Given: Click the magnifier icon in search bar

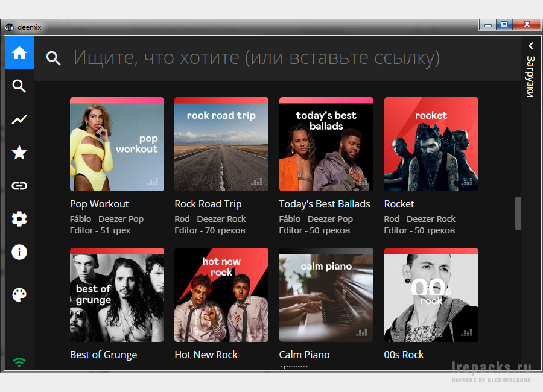Looking at the screenshot, I should [53, 58].
